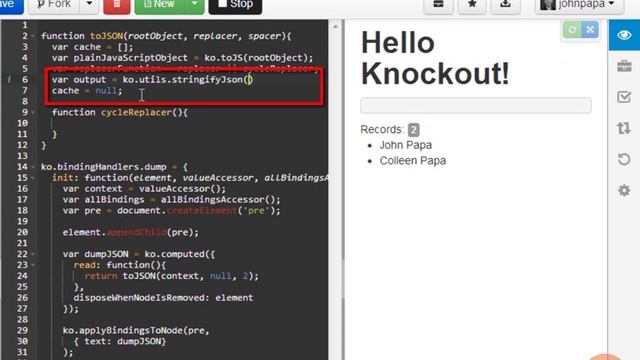Click the Records count badge

click(413, 130)
